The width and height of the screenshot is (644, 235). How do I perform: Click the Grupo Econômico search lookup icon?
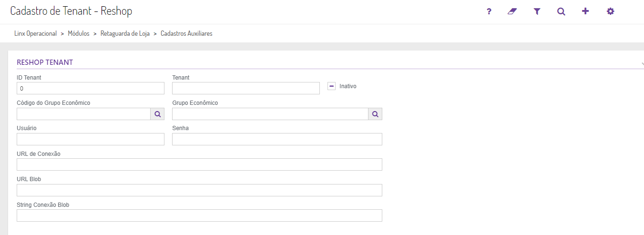click(x=375, y=114)
